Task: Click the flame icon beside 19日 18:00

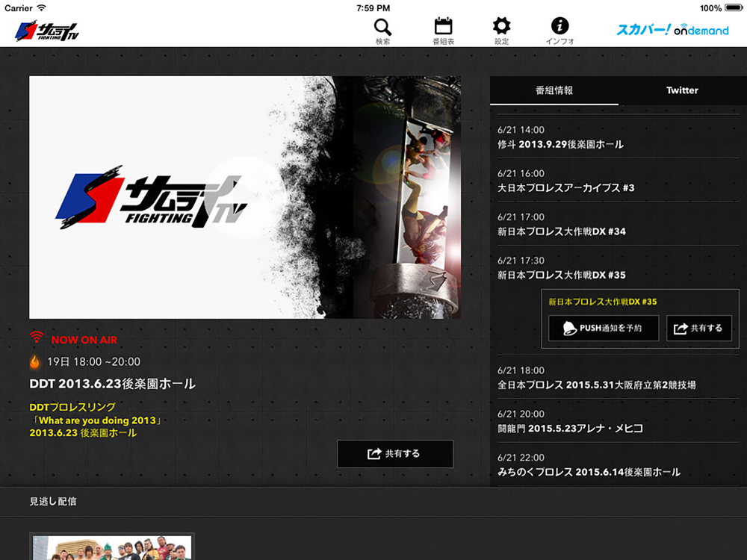Action: coord(35,361)
